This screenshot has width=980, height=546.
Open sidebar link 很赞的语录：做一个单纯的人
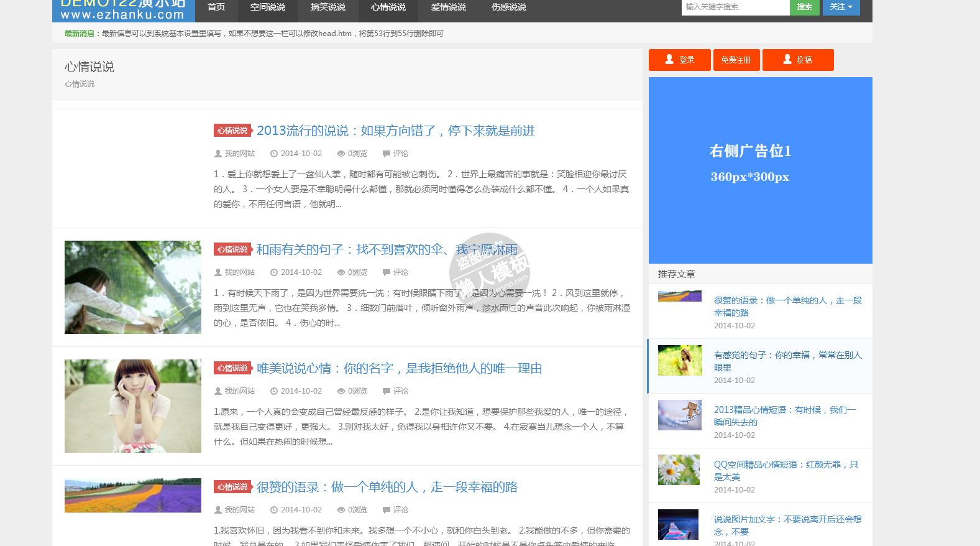tap(788, 307)
